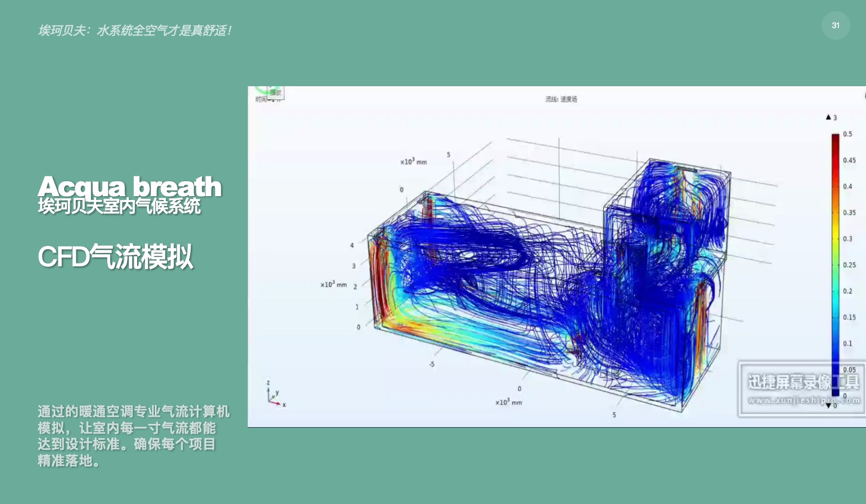Click the ×10³ mm label on bottom axis

[508, 402]
